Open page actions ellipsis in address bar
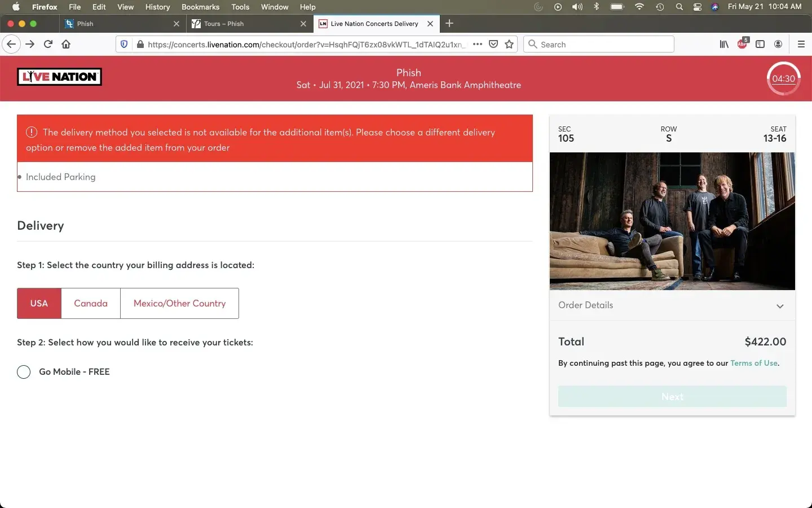This screenshot has height=508, width=812. tap(478, 44)
